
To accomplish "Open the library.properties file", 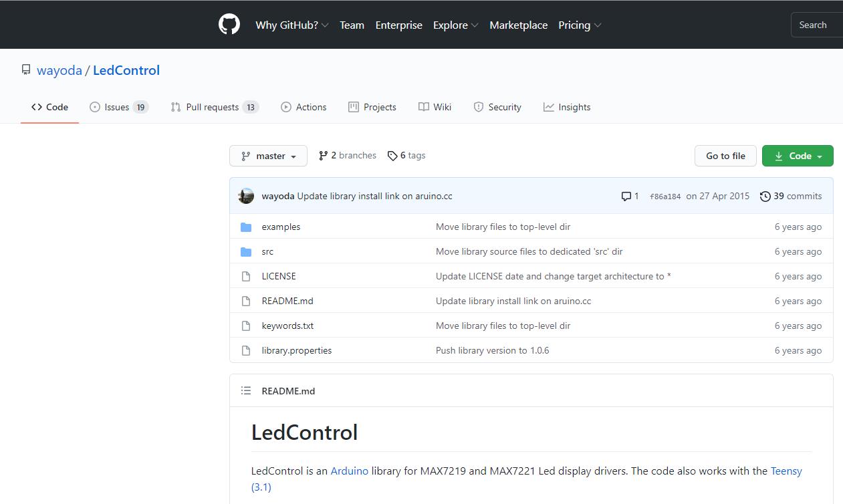I will (x=297, y=350).
